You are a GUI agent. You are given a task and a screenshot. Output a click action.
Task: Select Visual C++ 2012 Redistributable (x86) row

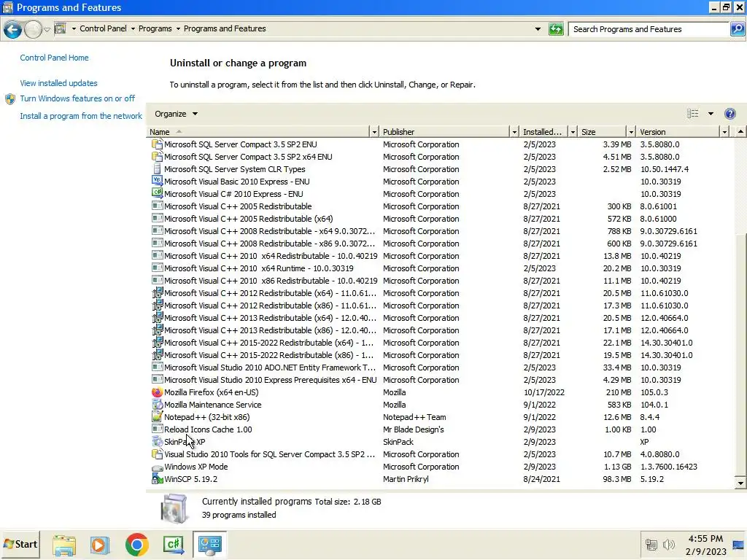coord(441,306)
